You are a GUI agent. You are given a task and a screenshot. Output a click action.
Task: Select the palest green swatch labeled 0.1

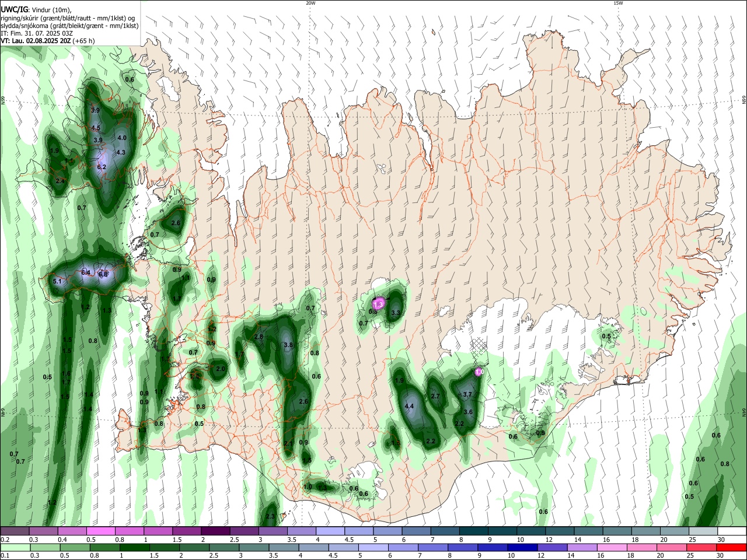click(15, 547)
